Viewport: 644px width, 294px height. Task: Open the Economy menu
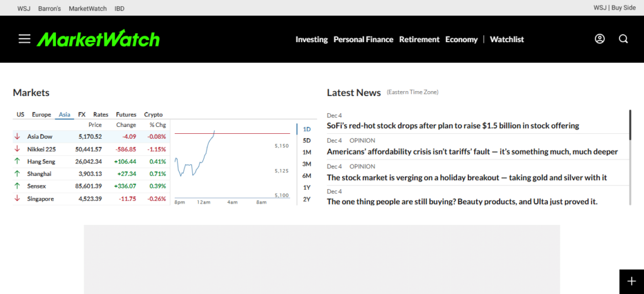pyautogui.click(x=462, y=40)
